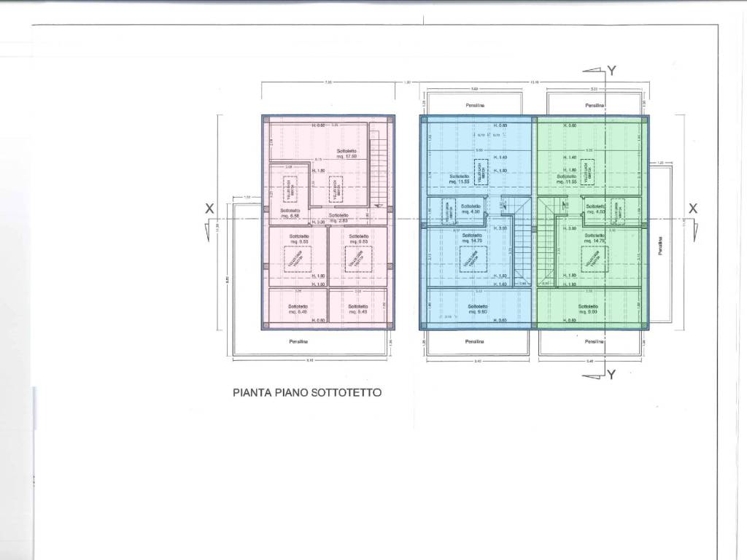Click the Velux skylight in blue mq. 14.70 room
The width and height of the screenshot is (747, 560).
point(473,257)
